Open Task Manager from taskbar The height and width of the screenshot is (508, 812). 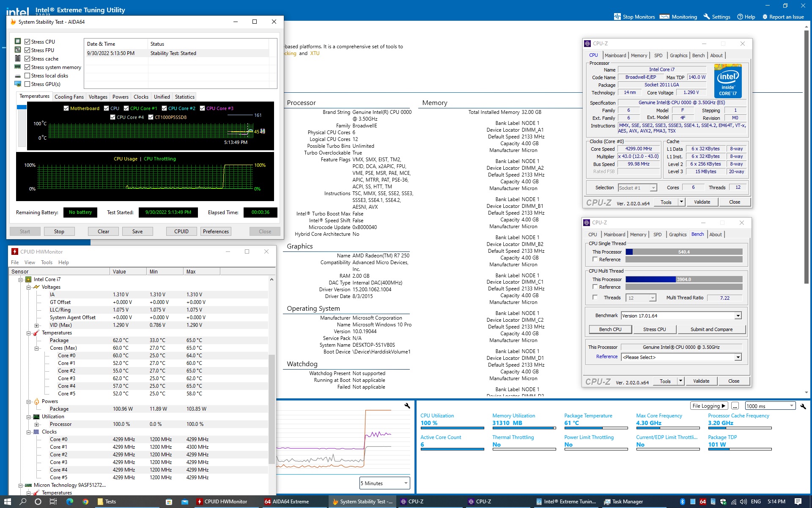tap(623, 502)
